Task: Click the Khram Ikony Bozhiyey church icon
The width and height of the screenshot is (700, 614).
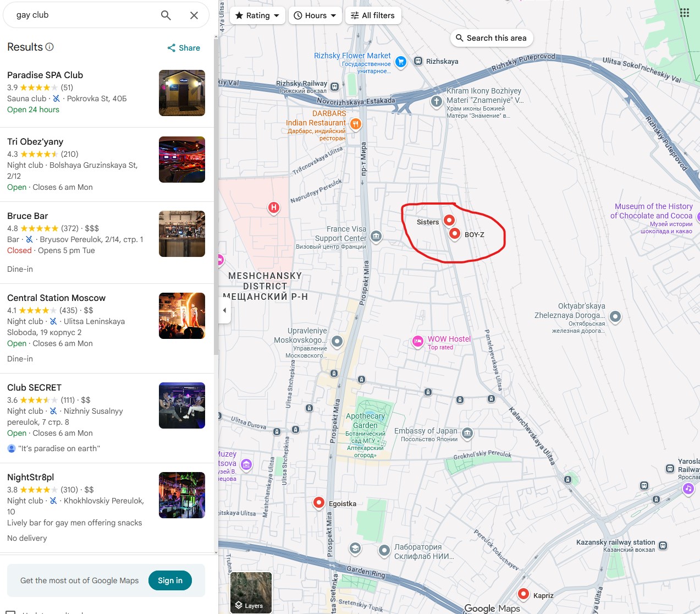Action: [x=436, y=101]
